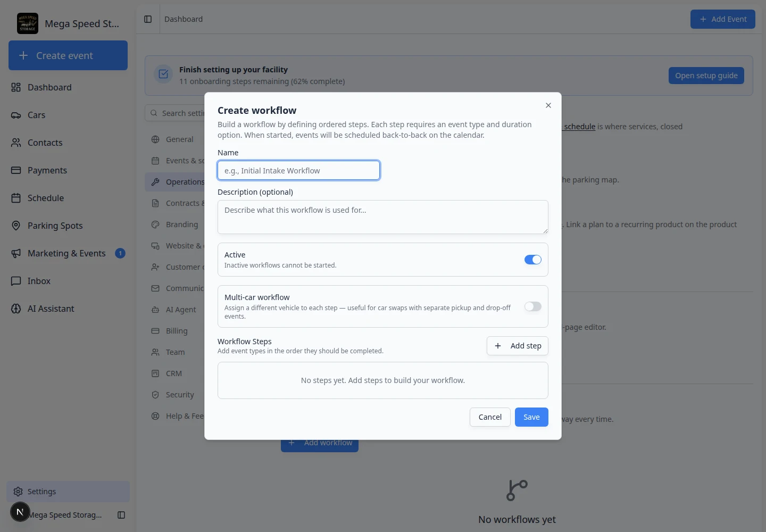Image resolution: width=766 pixels, height=532 pixels.
Task: Click the Schedule calendar icon
Action: click(x=16, y=198)
